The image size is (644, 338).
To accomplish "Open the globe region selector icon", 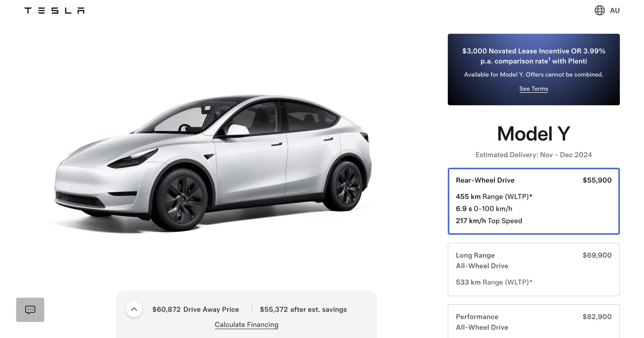I will (x=599, y=11).
